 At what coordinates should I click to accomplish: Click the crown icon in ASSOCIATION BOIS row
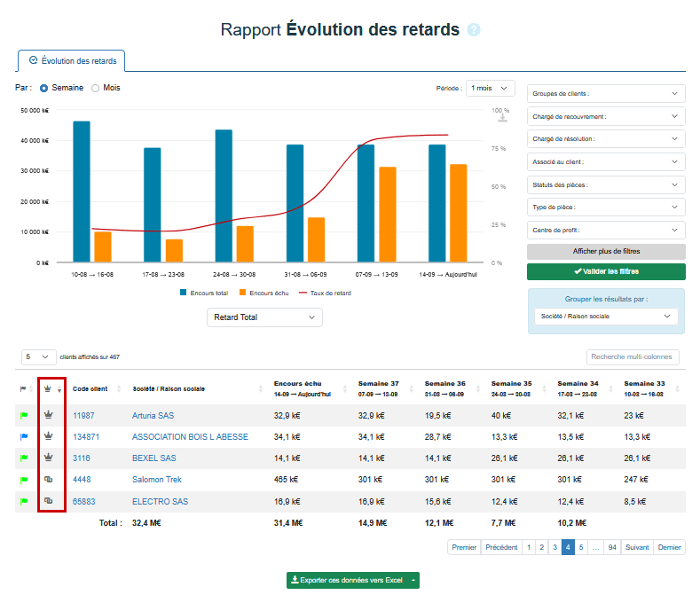click(49, 436)
